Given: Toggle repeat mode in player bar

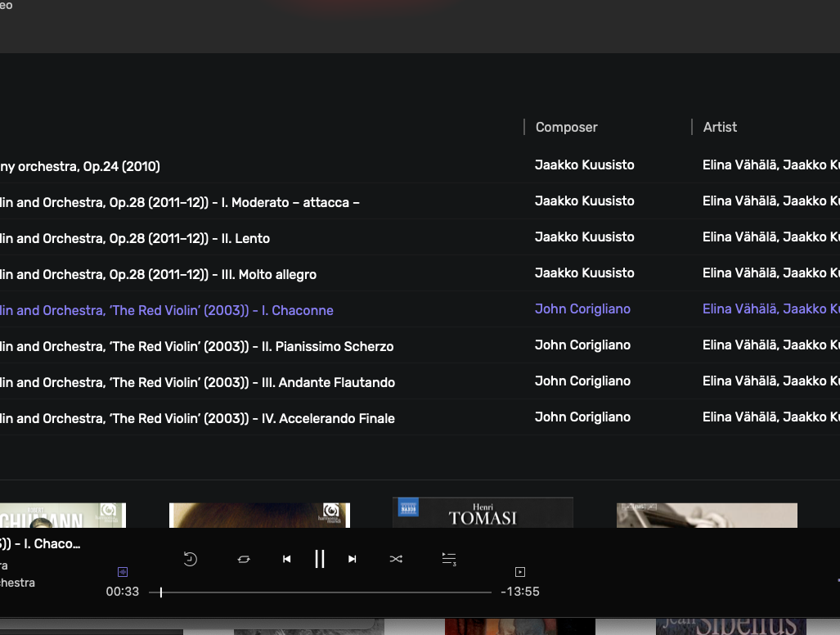Looking at the screenshot, I should click(243, 559).
